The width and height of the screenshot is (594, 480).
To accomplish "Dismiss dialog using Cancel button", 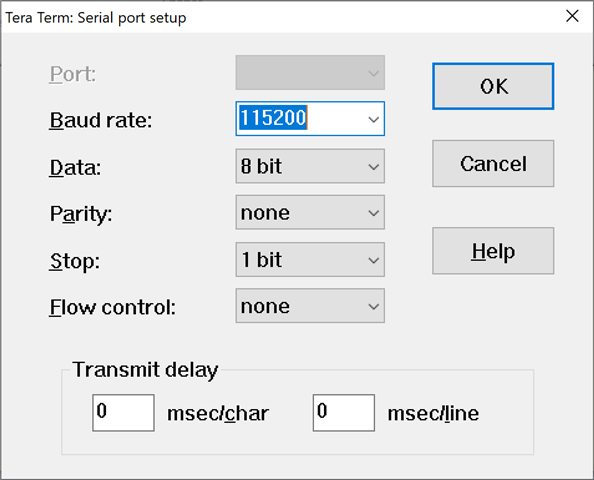I will pos(493,163).
